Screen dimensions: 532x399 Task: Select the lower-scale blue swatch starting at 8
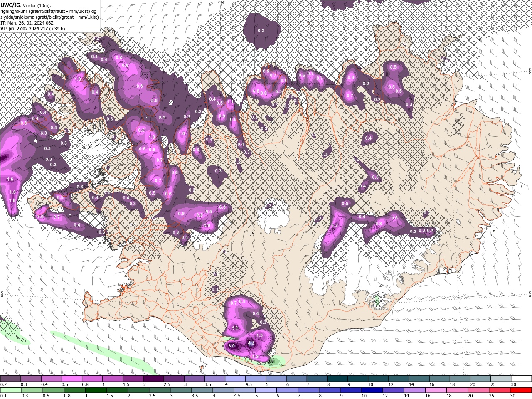(330, 390)
